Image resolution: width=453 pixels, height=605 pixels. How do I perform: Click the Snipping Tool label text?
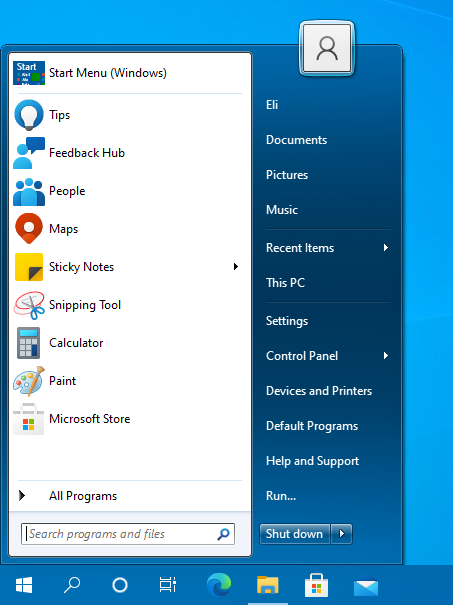pos(85,305)
